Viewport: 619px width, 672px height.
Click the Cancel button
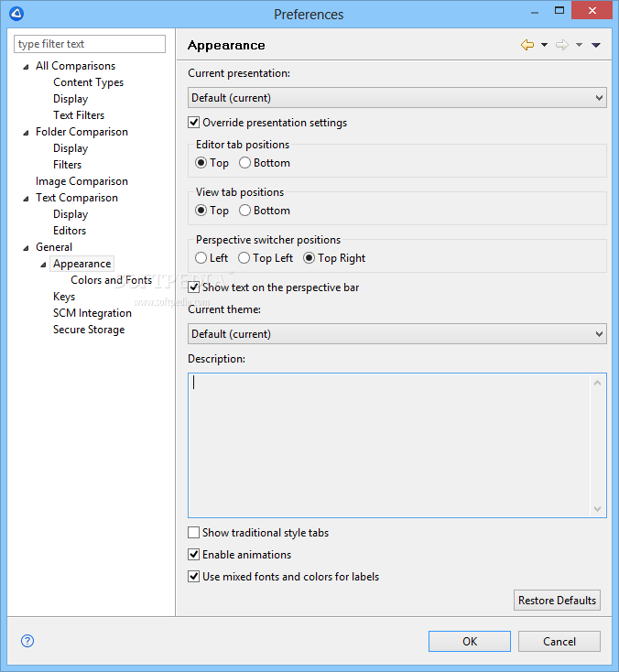[x=559, y=641]
